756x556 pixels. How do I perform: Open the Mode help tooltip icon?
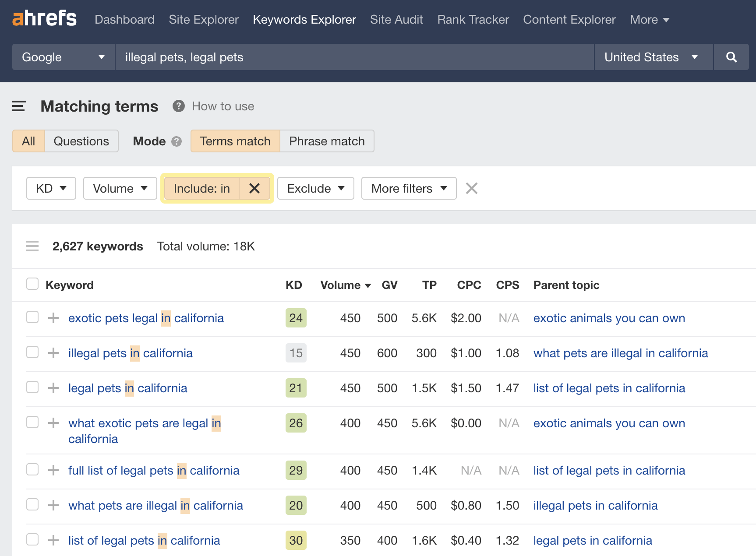tap(176, 141)
